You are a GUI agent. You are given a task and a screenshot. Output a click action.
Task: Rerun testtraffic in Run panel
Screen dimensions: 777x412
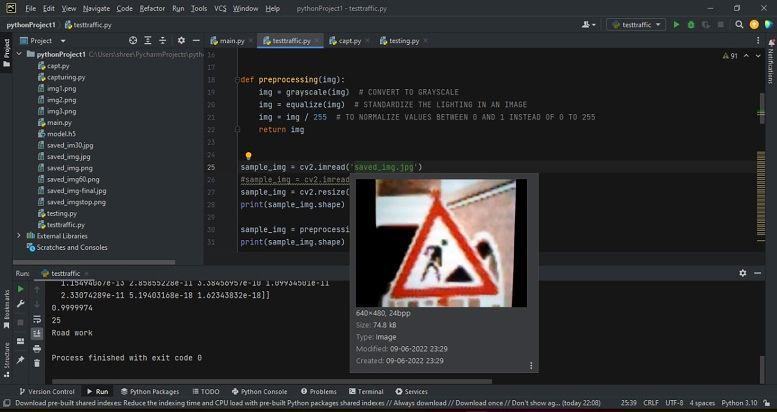tap(20, 289)
